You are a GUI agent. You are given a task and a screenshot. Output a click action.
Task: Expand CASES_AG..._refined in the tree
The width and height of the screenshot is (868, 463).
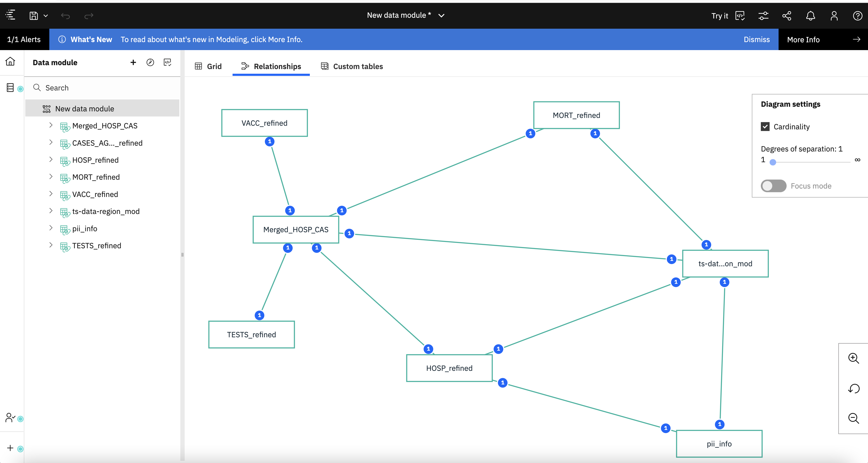point(51,142)
